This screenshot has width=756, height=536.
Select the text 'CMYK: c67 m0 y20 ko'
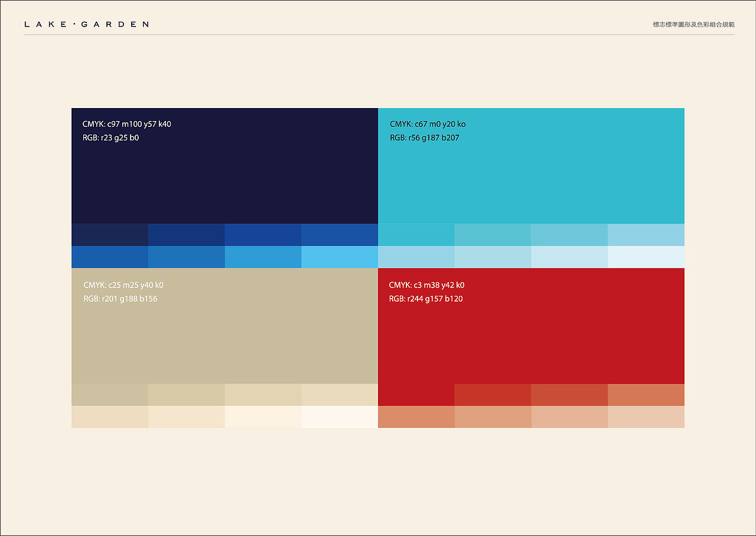tap(428, 124)
